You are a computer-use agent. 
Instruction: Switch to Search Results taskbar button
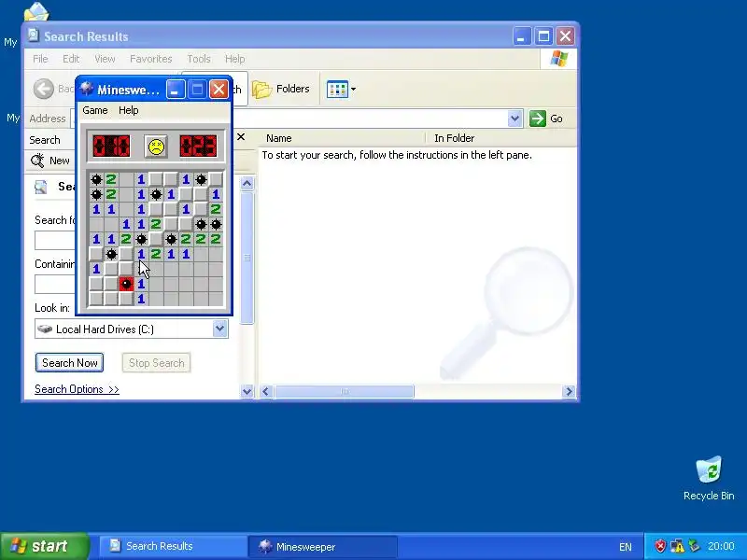pyautogui.click(x=172, y=546)
